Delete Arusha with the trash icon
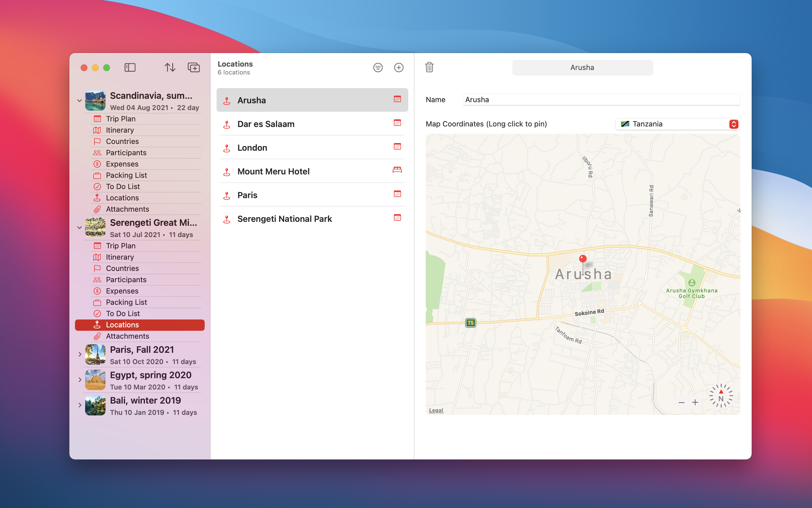Screen dimensions: 812x508 pyautogui.click(x=429, y=67)
